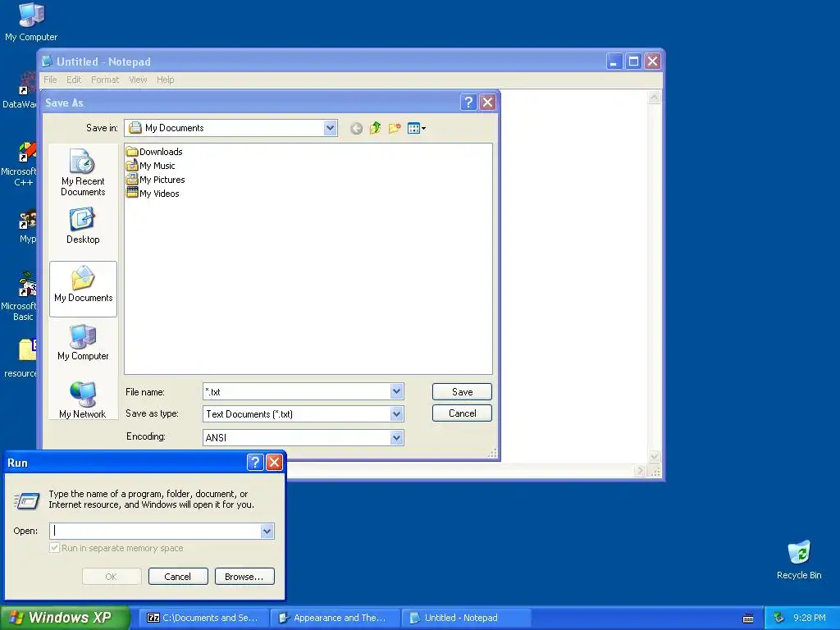Close the Run dialog

click(274, 463)
